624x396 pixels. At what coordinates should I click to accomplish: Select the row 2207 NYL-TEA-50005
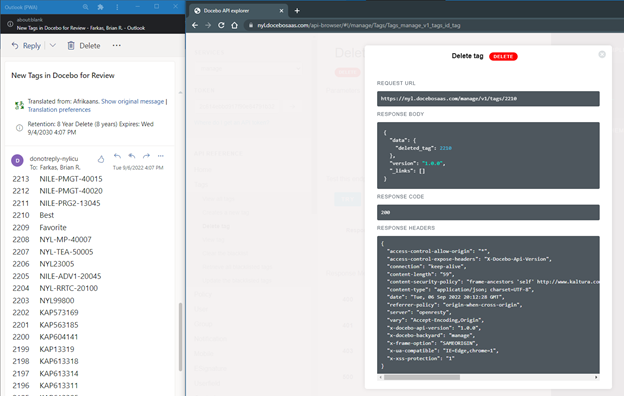(53, 252)
